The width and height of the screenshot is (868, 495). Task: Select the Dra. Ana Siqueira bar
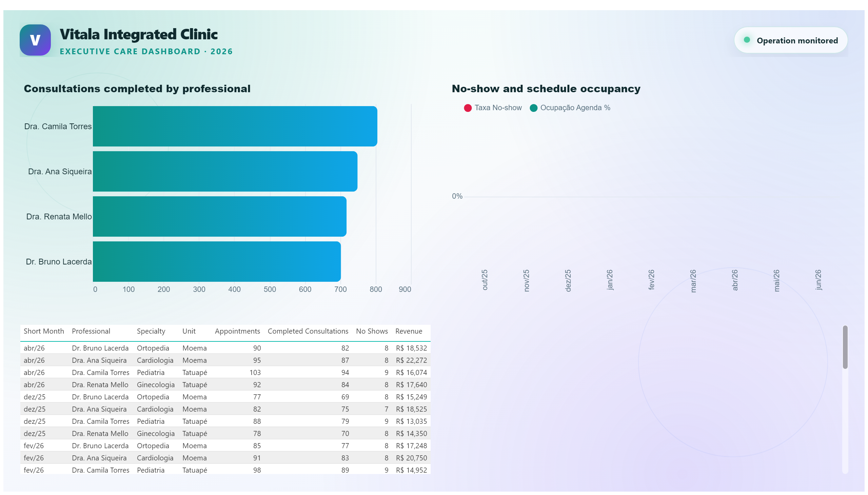[225, 172]
